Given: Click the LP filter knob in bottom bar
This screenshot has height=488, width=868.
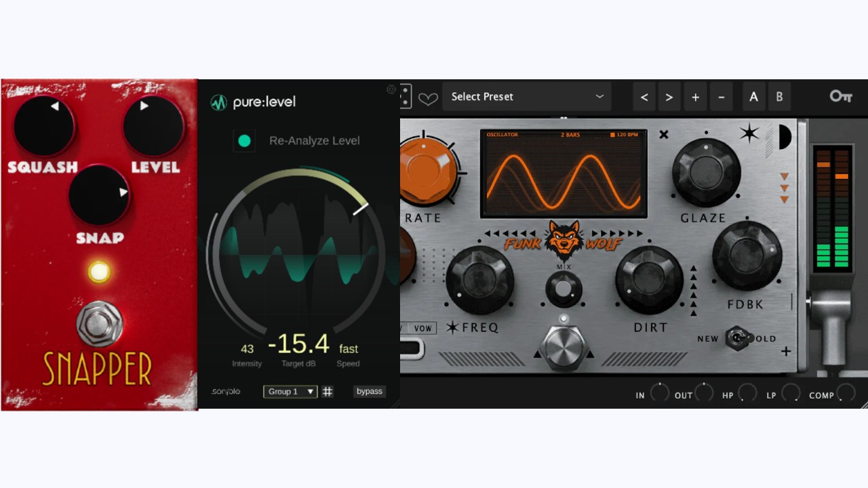Looking at the screenshot, I should 791,393.
